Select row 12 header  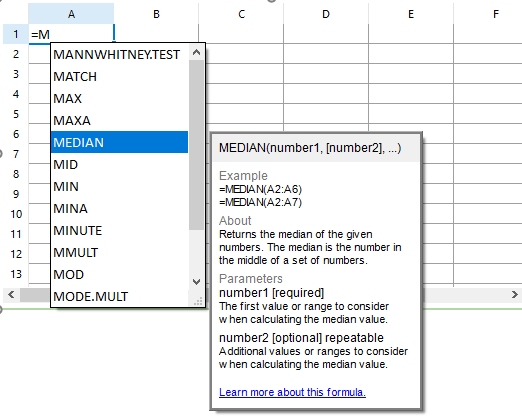click(16, 254)
